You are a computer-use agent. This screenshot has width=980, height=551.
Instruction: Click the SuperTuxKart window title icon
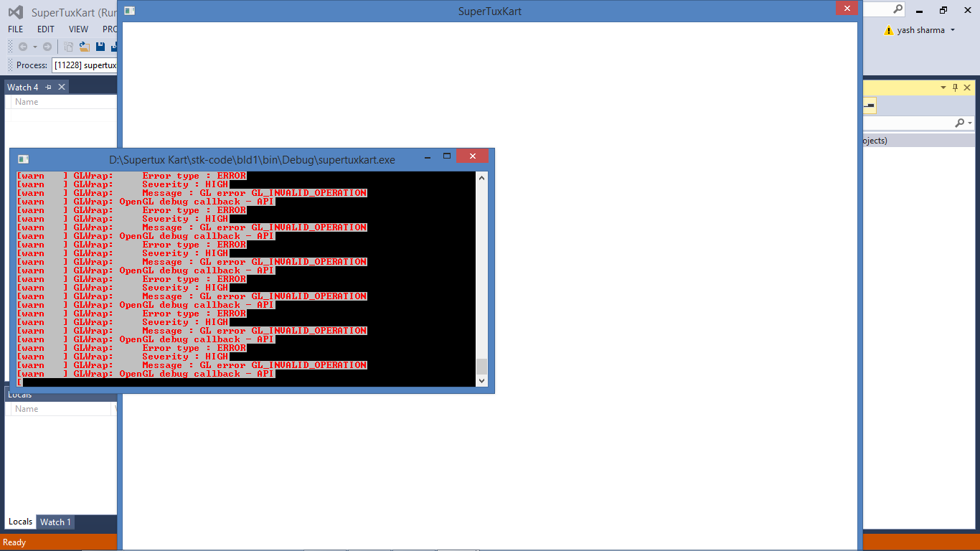point(130,11)
